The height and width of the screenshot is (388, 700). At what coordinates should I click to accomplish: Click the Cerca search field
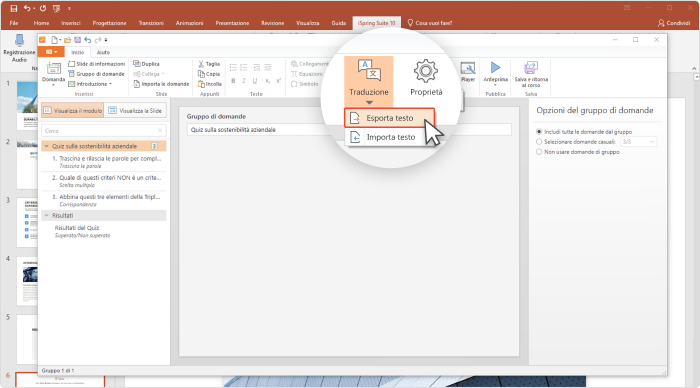tap(104, 131)
